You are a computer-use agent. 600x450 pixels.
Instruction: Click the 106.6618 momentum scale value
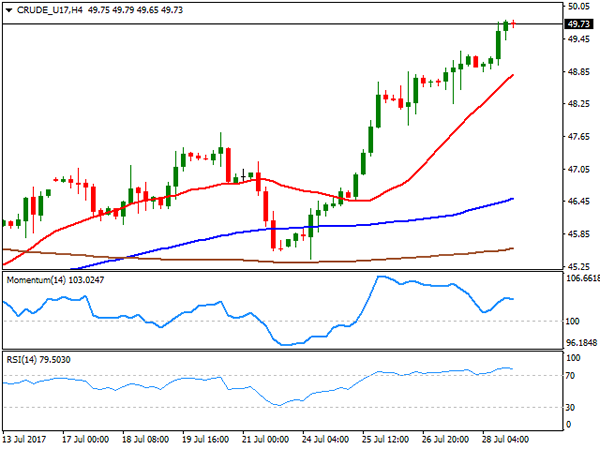point(582,278)
